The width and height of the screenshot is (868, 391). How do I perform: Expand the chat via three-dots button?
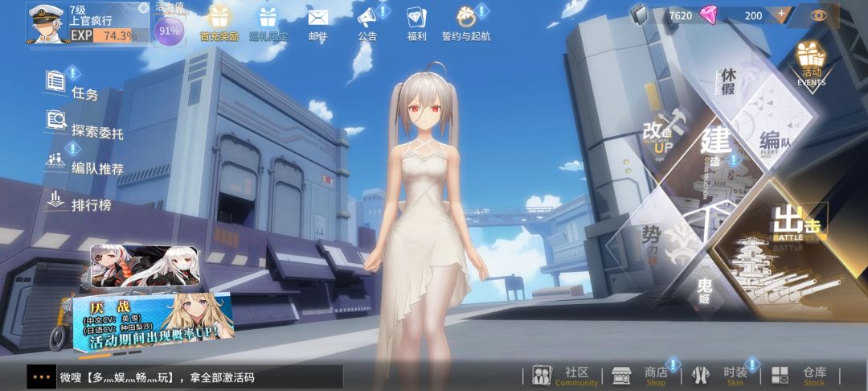click(42, 377)
